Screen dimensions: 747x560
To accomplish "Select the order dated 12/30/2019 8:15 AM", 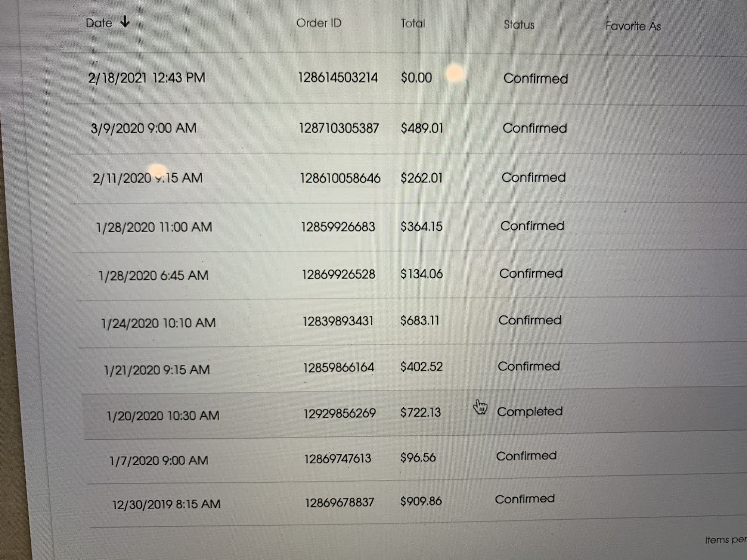I will click(166, 504).
